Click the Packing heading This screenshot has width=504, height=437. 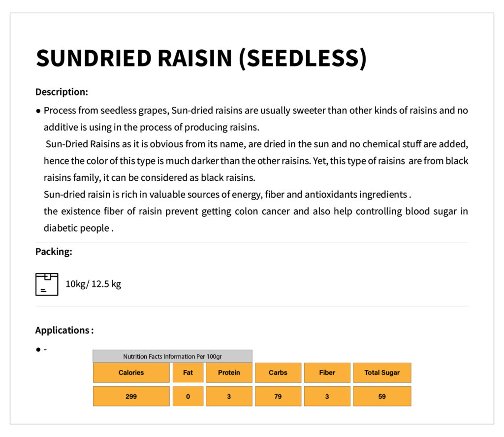(x=54, y=251)
